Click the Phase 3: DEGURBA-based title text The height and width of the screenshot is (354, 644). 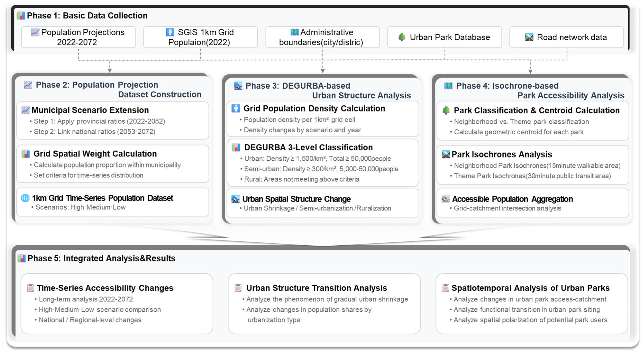pyautogui.click(x=298, y=86)
